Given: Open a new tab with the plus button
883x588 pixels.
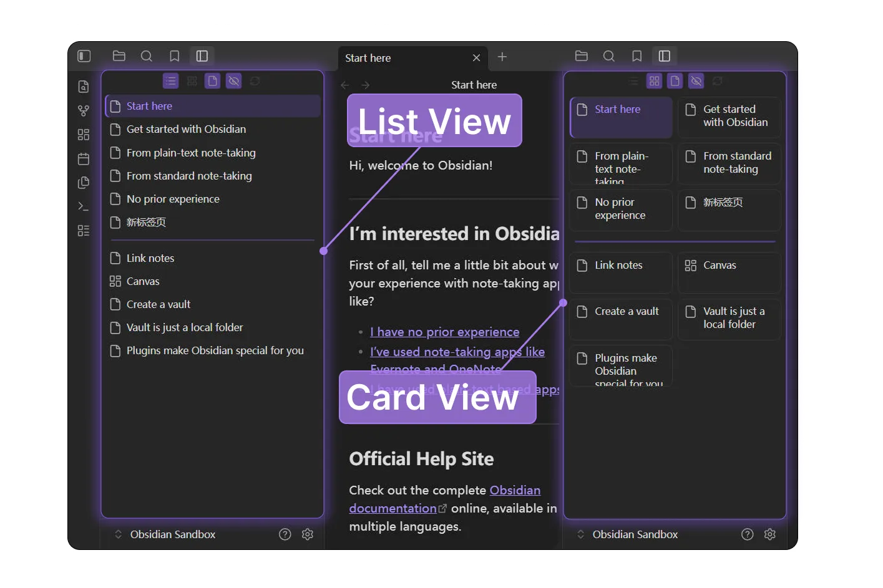Looking at the screenshot, I should pos(502,57).
